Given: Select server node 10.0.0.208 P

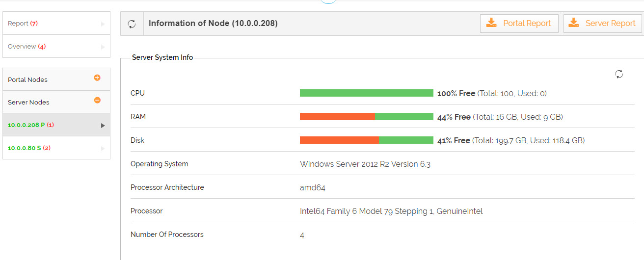Looking at the screenshot, I should click(56, 125).
